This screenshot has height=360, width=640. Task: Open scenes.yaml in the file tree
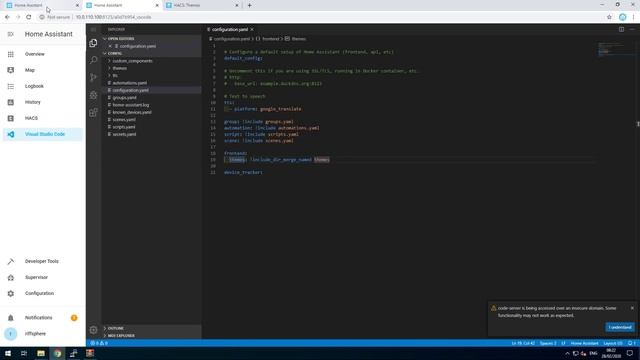(x=151, y=120)
